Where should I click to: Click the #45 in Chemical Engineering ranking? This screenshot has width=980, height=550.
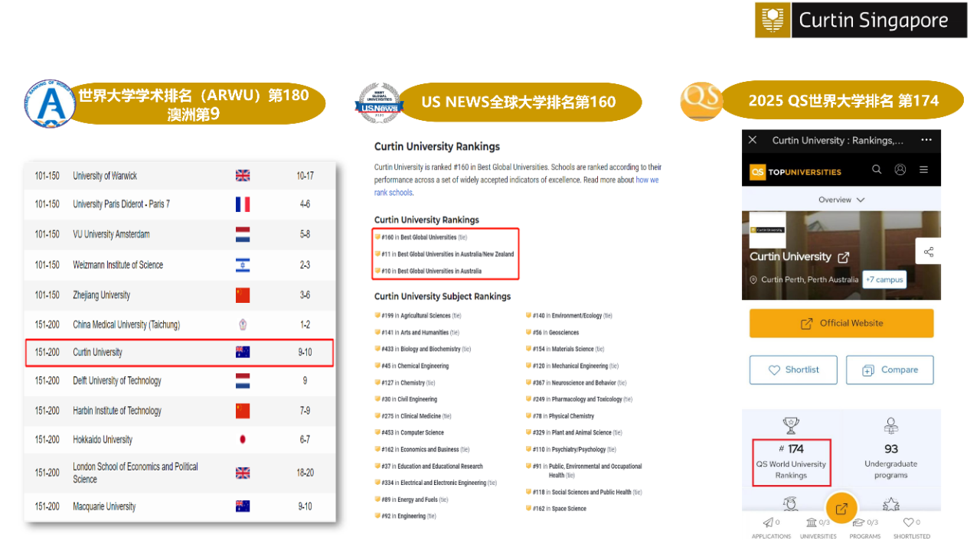pyautogui.click(x=415, y=366)
